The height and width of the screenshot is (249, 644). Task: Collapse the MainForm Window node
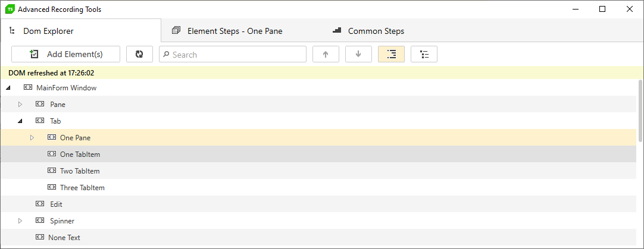[8, 88]
